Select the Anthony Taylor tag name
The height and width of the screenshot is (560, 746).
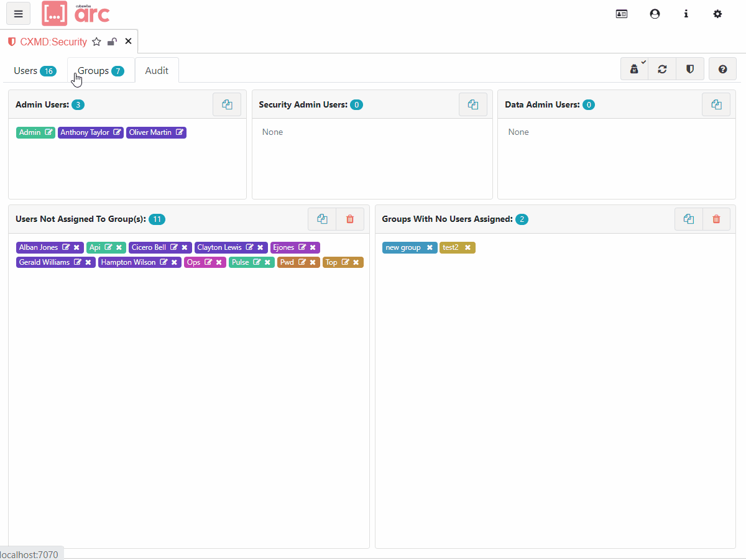[85, 132]
